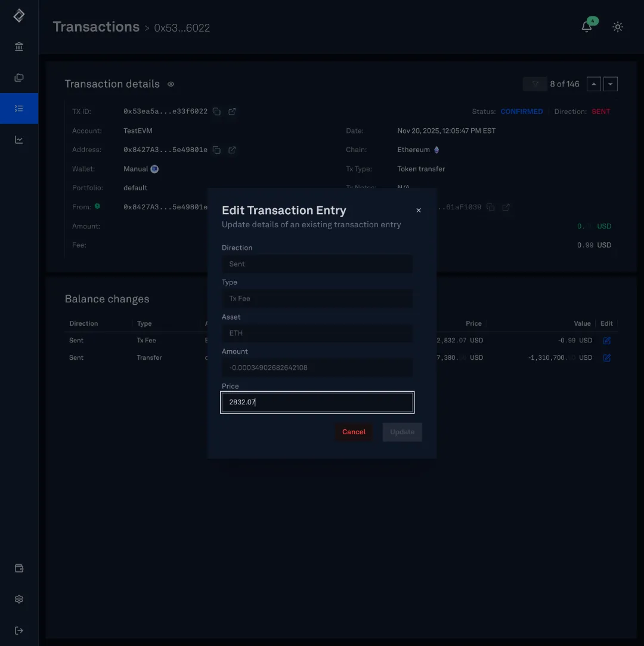Image resolution: width=644 pixels, height=646 pixels.
Task: Open the notifications bell
Action: pos(585,27)
